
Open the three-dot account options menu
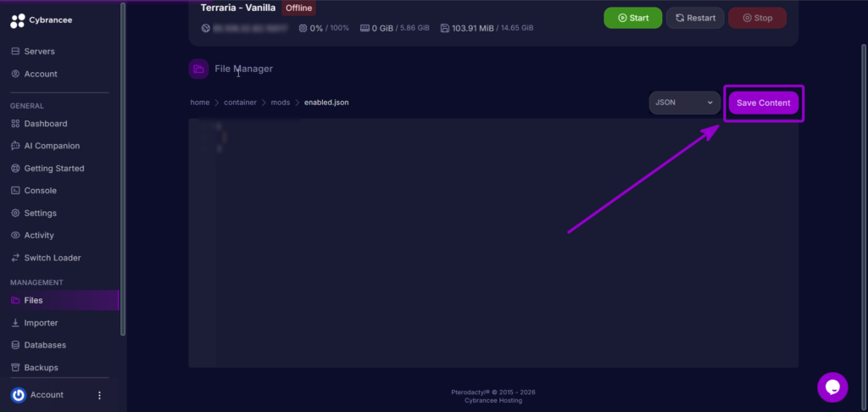[x=100, y=395]
